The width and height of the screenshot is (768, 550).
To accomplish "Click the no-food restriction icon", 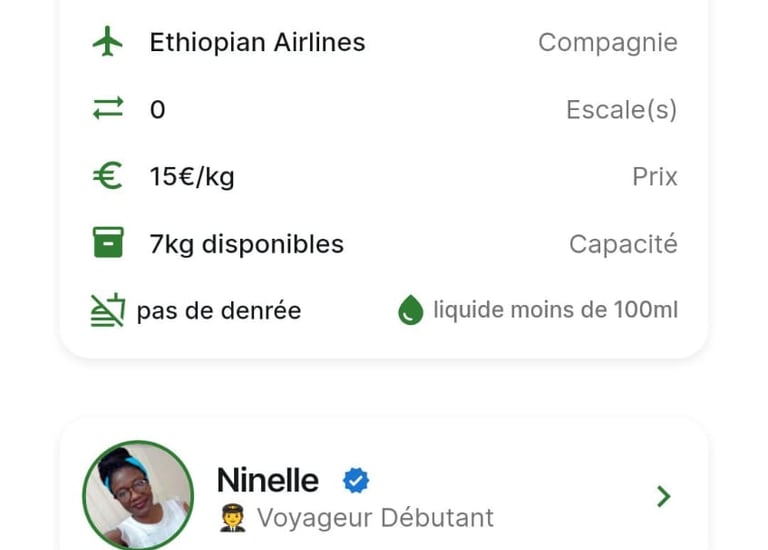I will (107, 311).
